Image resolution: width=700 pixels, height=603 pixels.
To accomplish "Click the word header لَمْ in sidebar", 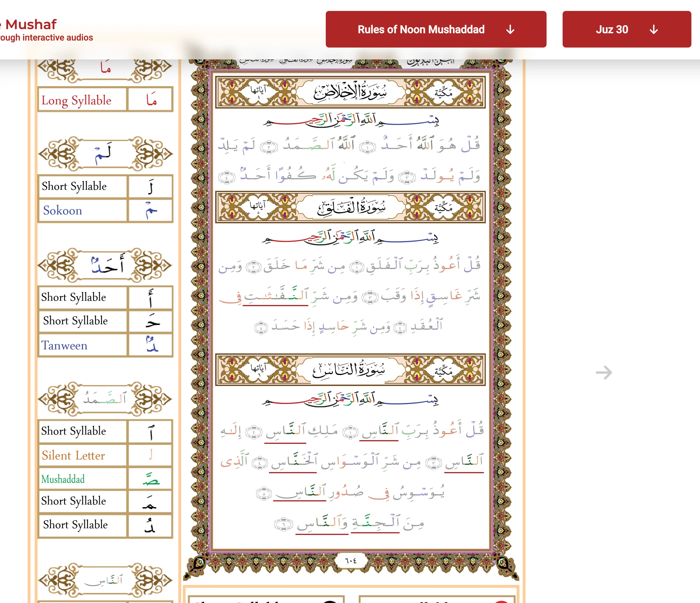I will (105, 154).
